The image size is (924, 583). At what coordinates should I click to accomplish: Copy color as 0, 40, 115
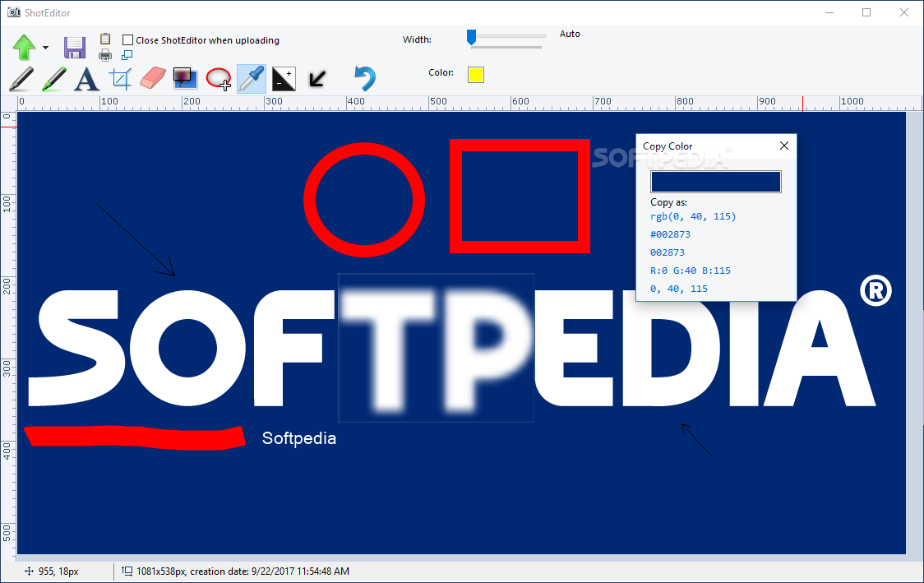pyautogui.click(x=679, y=289)
